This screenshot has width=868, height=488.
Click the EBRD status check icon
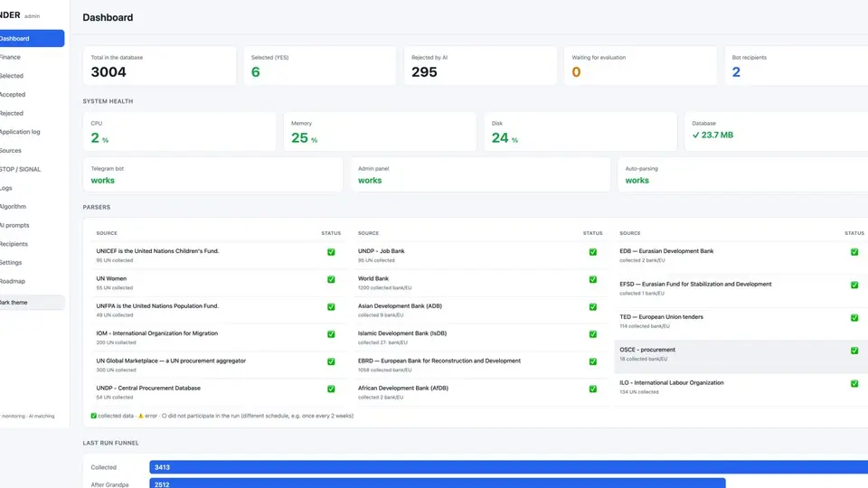click(593, 361)
